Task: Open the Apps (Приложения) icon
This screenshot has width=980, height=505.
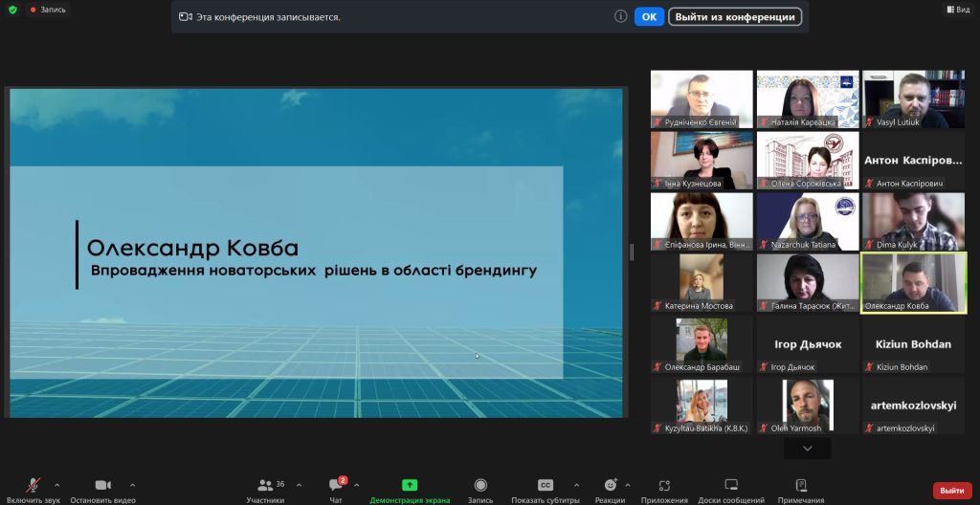Action: [664, 485]
